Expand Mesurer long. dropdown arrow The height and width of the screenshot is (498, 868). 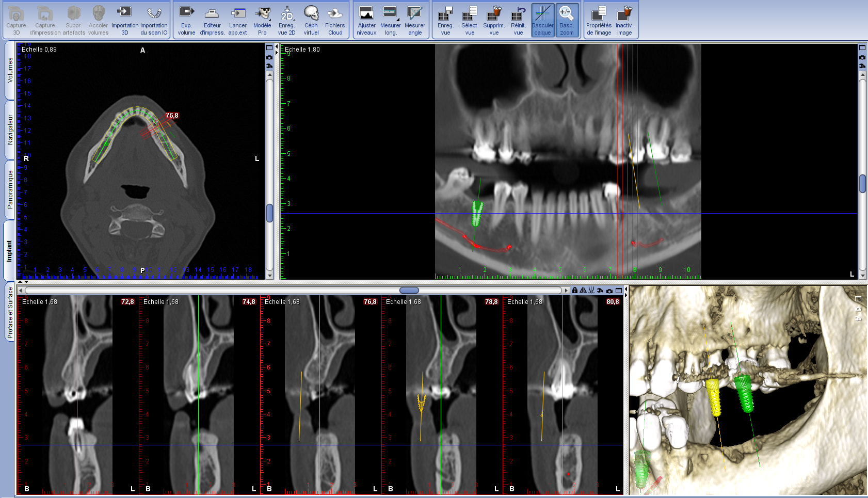(x=398, y=20)
